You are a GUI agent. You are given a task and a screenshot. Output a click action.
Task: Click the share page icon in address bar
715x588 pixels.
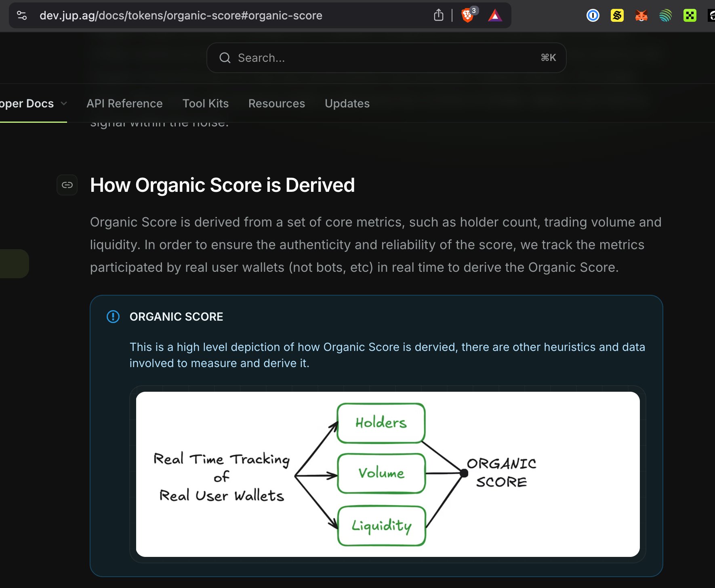pyautogui.click(x=438, y=15)
